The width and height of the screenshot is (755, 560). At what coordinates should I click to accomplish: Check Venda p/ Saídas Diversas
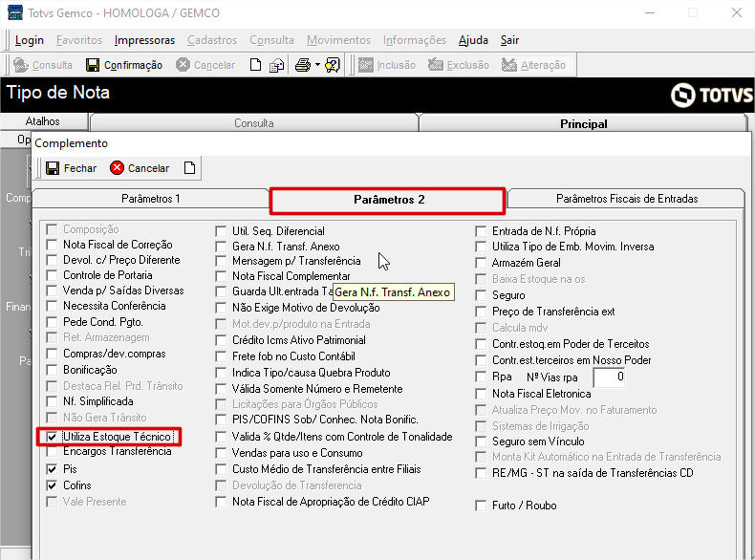click(x=52, y=291)
